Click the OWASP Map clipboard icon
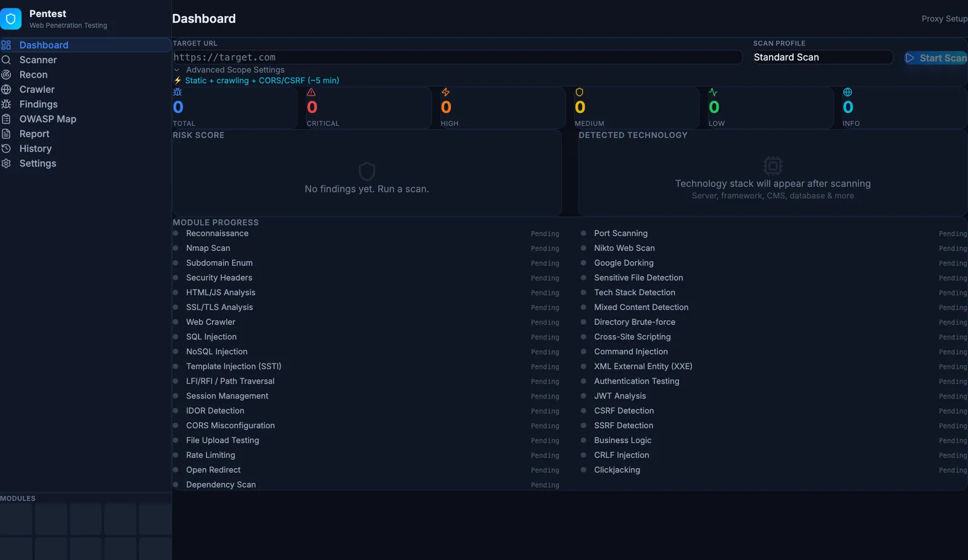This screenshot has width=968, height=560. [x=6, y=119]
